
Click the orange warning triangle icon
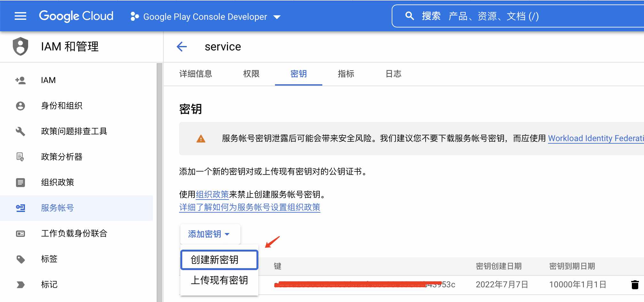point(201,139)
